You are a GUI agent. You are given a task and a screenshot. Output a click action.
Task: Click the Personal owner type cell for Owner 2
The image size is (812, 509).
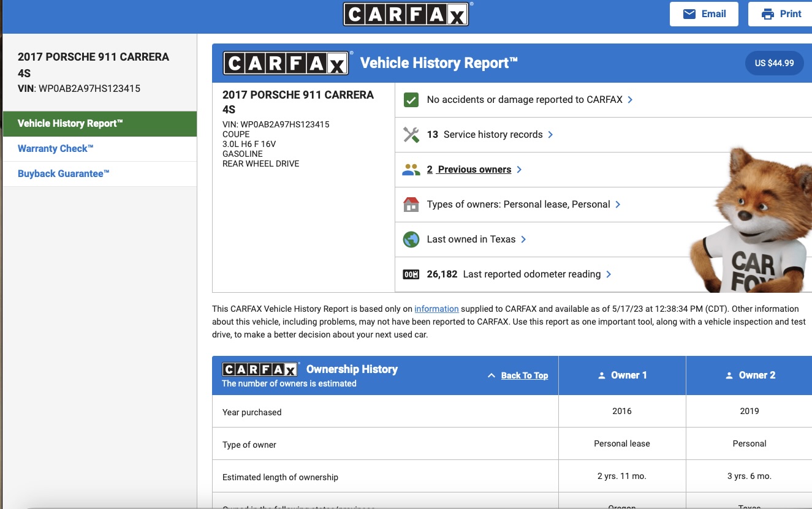tap(749, 443)
